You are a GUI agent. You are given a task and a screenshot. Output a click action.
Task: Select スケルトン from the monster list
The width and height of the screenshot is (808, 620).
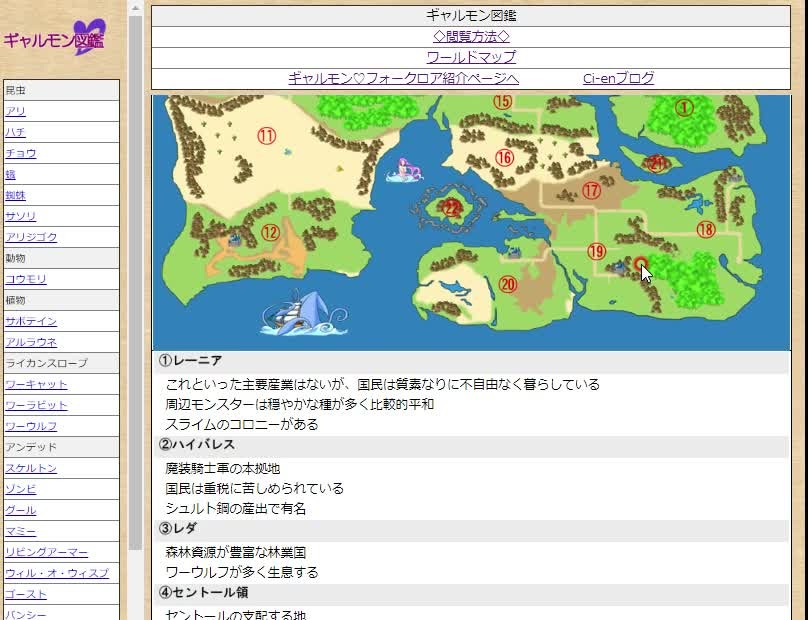(x=31, y=468)
